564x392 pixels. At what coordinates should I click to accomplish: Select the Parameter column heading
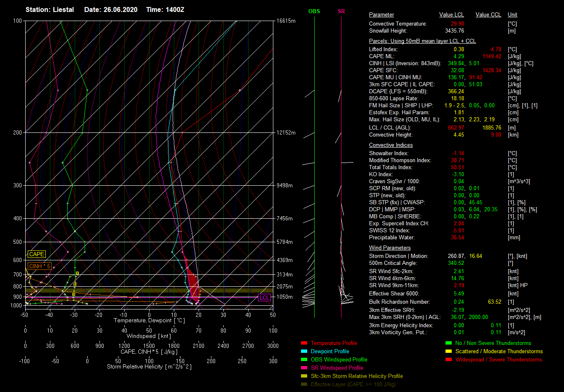[381, 15]
